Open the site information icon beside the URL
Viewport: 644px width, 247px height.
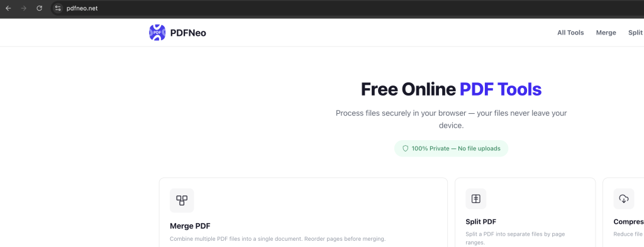[58, 8]
